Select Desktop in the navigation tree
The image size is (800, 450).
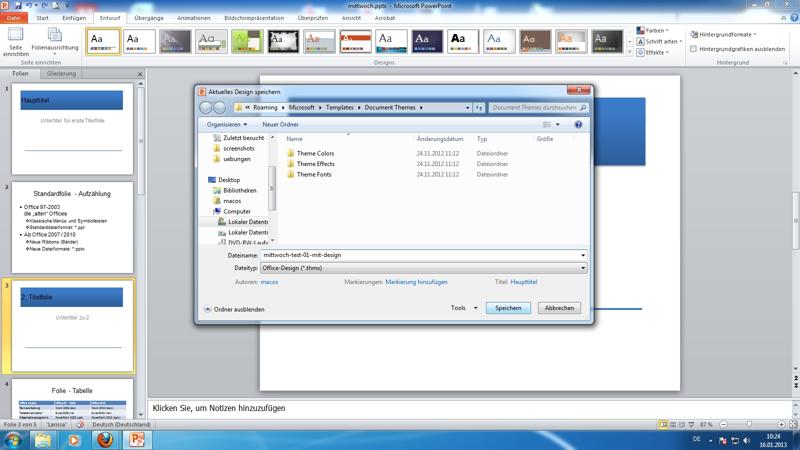pyautogui.click(x=229, y=180)
